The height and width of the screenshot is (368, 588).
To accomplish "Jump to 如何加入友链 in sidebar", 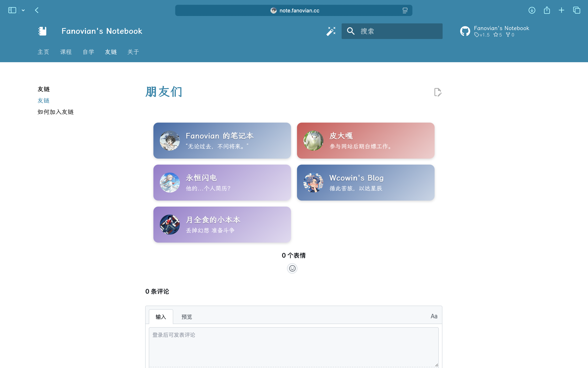I will coord(55,112).
